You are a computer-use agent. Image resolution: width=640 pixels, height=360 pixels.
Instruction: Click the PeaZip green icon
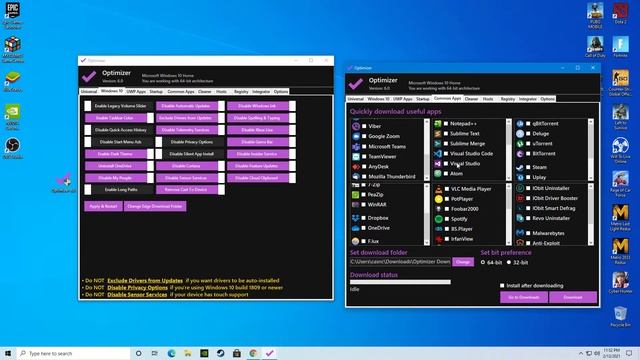[356, 195]
